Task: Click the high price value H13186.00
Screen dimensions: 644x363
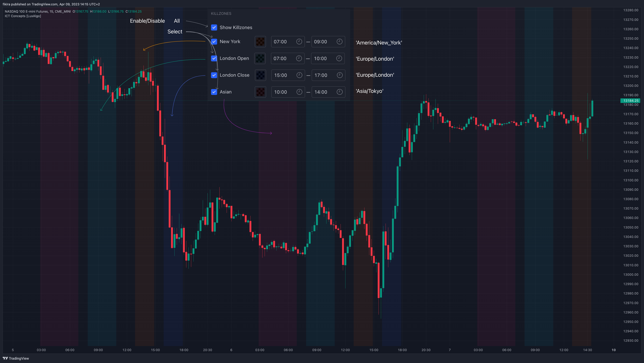Action: [x=98, y=11]
